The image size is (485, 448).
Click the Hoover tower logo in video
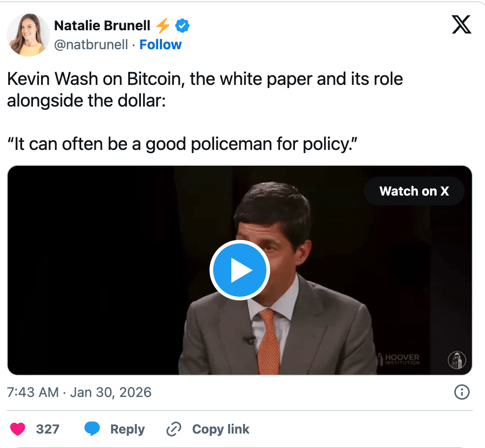pos(457,360)
